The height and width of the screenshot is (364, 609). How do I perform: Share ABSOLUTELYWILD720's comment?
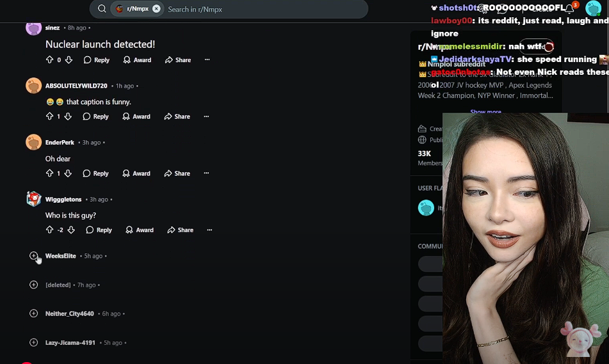tap(177, 116)
